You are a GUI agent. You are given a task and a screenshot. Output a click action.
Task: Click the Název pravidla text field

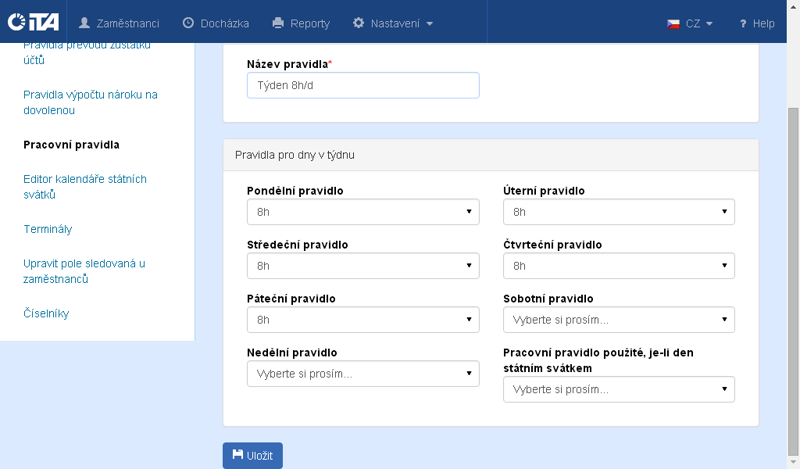[362, 85]
